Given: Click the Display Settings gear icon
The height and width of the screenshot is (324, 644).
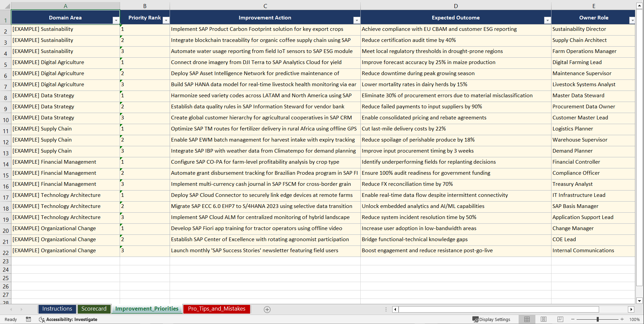Looking at the screenshot, I should [x=475, y=319].
